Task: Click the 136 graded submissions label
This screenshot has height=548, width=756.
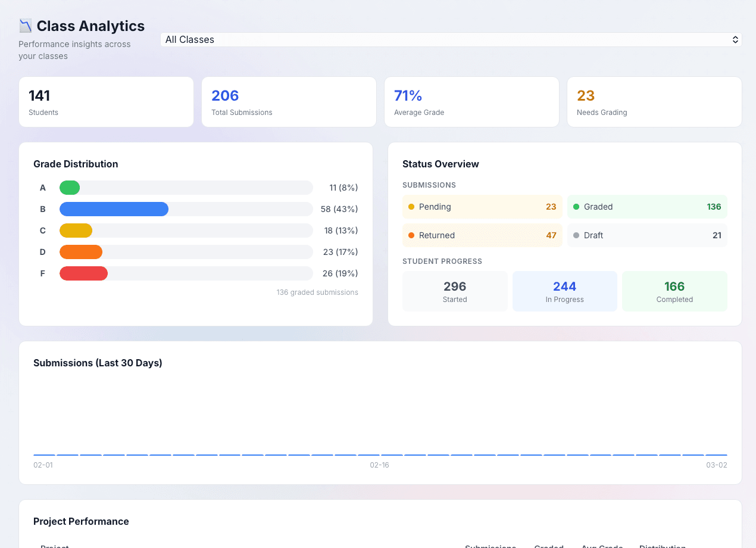Action: pyautogui.click(x=317, y=292)
